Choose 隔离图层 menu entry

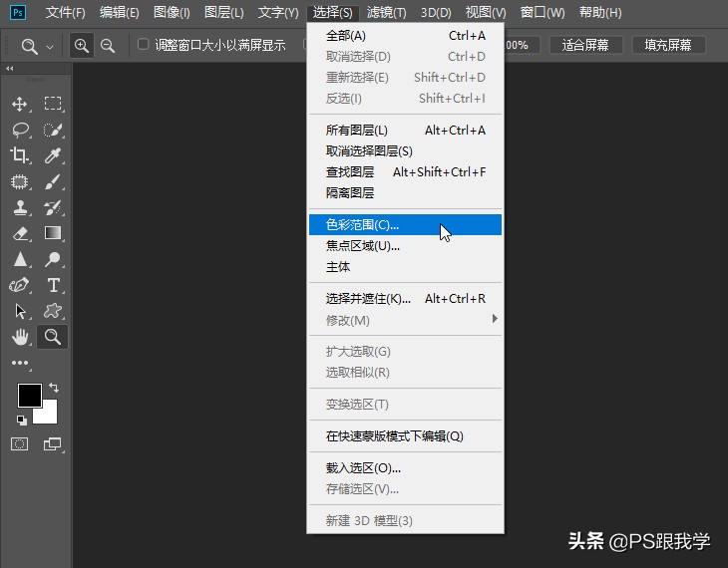[x=405, y=193]
